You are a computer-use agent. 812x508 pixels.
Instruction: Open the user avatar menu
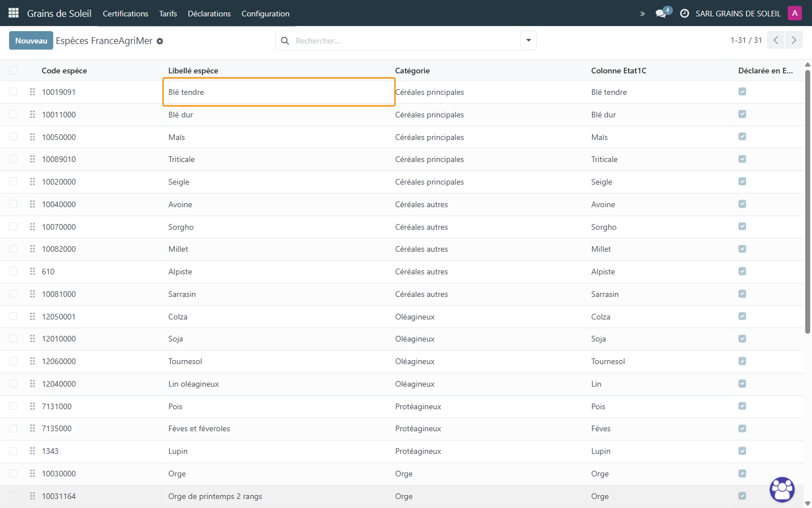[x=795, y=13]
